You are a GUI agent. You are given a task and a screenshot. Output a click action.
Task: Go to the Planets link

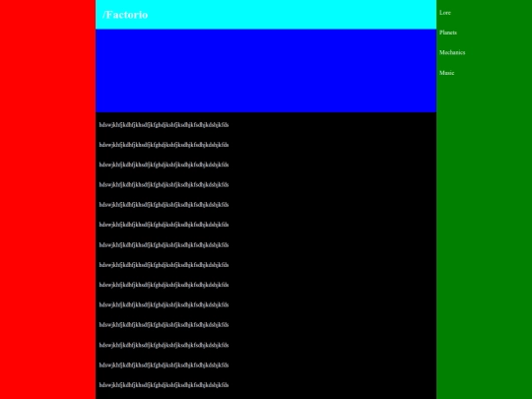point(448,33)
